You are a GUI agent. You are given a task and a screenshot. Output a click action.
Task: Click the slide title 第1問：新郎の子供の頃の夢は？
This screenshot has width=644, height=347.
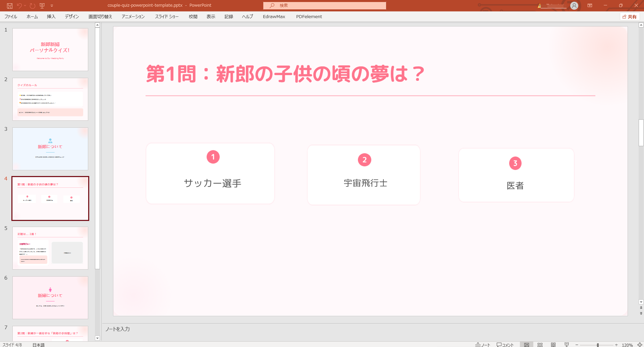pos(285,74)
